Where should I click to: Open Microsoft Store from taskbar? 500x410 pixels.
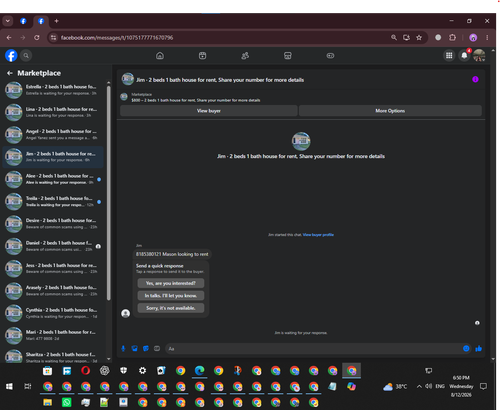point(48,371)
